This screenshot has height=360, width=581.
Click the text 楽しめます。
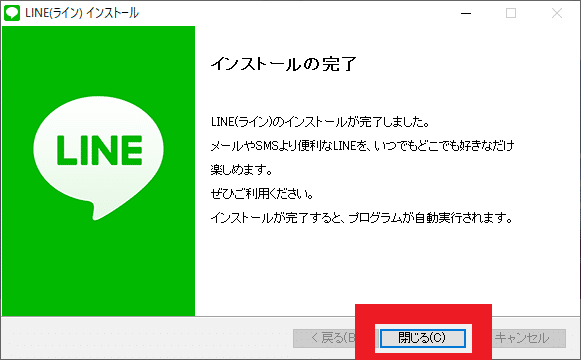242,170
